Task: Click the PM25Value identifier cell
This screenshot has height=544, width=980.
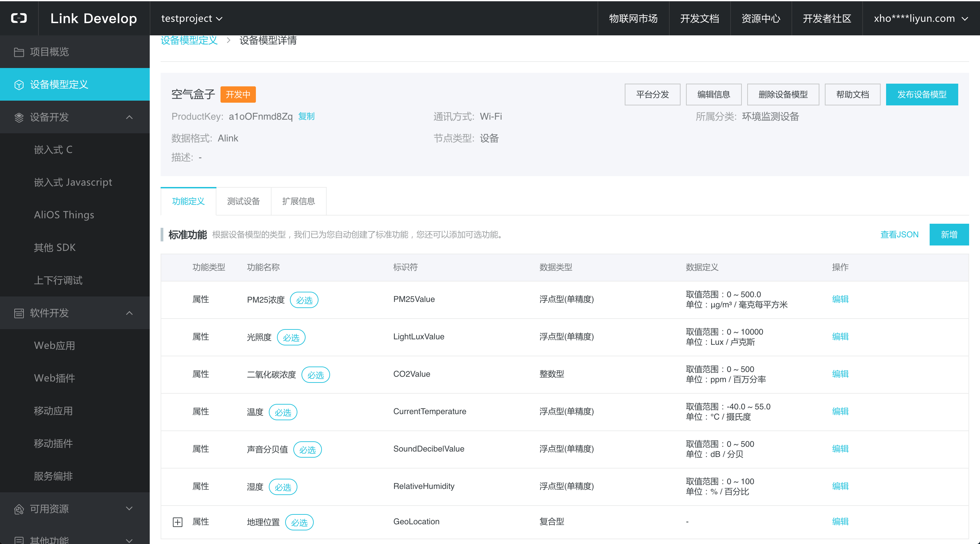Action: pos(414,299)
